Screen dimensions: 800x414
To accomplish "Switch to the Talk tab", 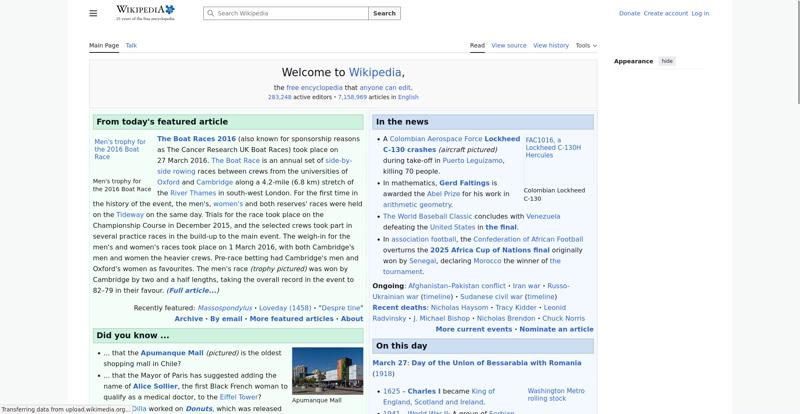I will tap(131, 45).
